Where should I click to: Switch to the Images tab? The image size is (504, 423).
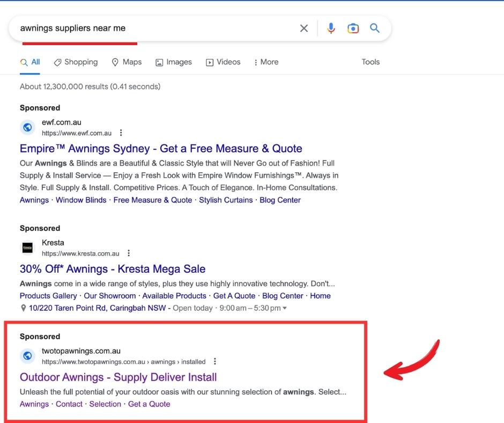pyautogui.click(x=174, y=62)
